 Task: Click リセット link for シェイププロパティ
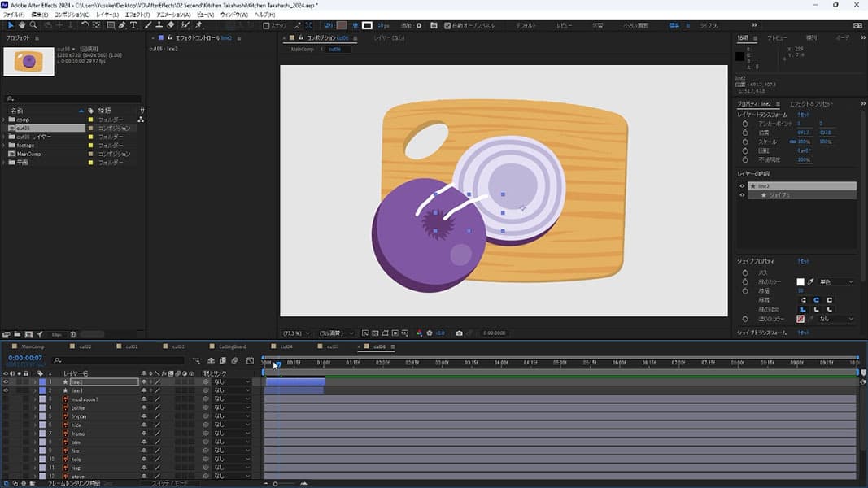(x=803, y=261)
